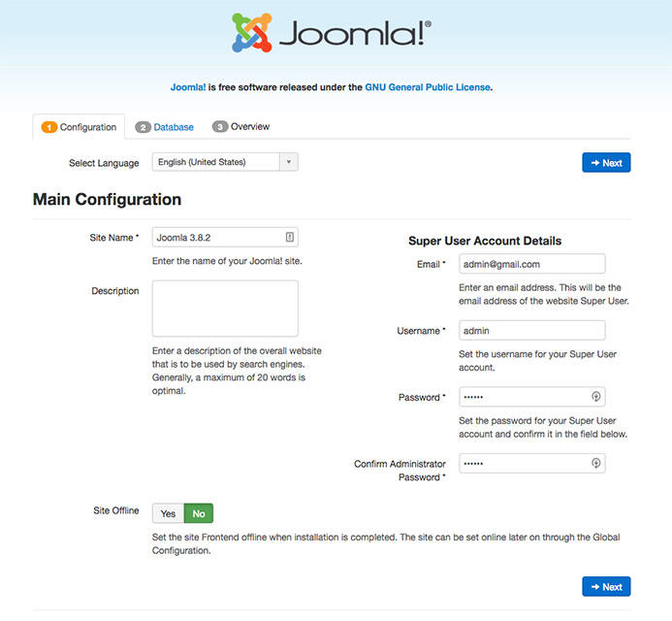The width and height of the screenshot is (672, 621).
Task: Switch to the Overview tab
Action: 250,127
